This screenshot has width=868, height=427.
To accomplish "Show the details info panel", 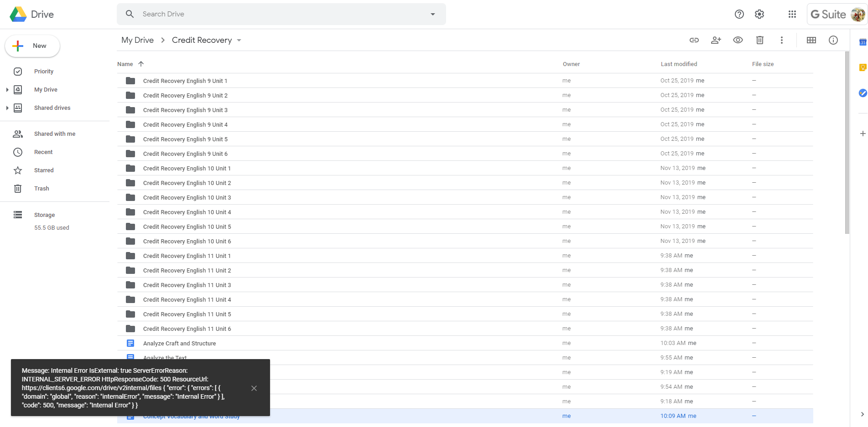I will [833, 40].
